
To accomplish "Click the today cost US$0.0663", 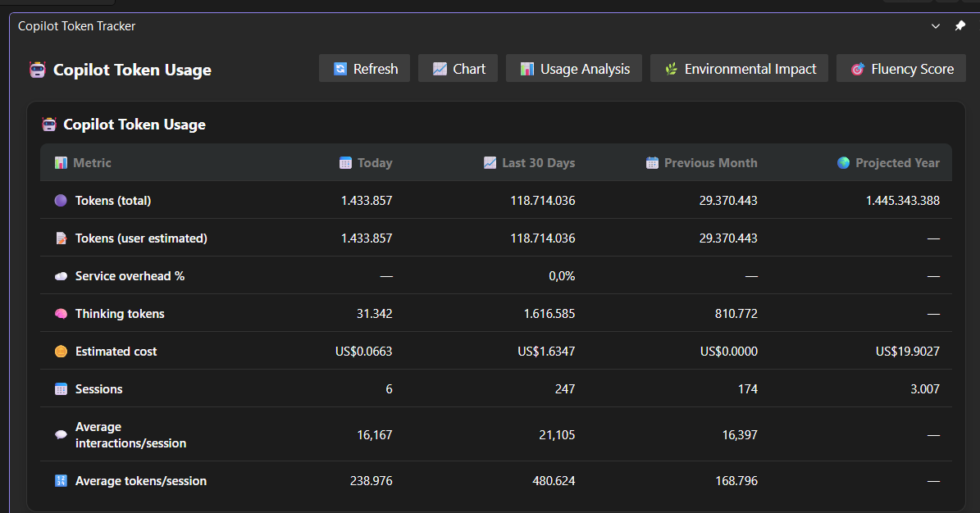I will click(x=364, y=352).
